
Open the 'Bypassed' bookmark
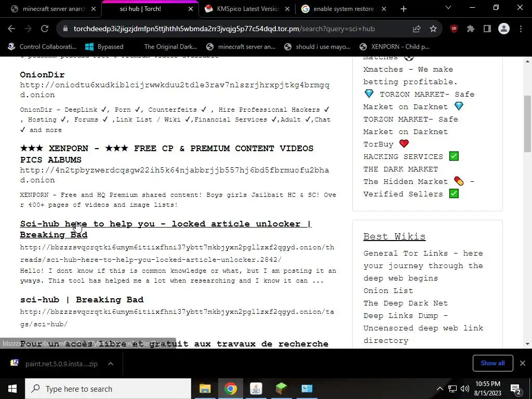(x=104, y=47)
